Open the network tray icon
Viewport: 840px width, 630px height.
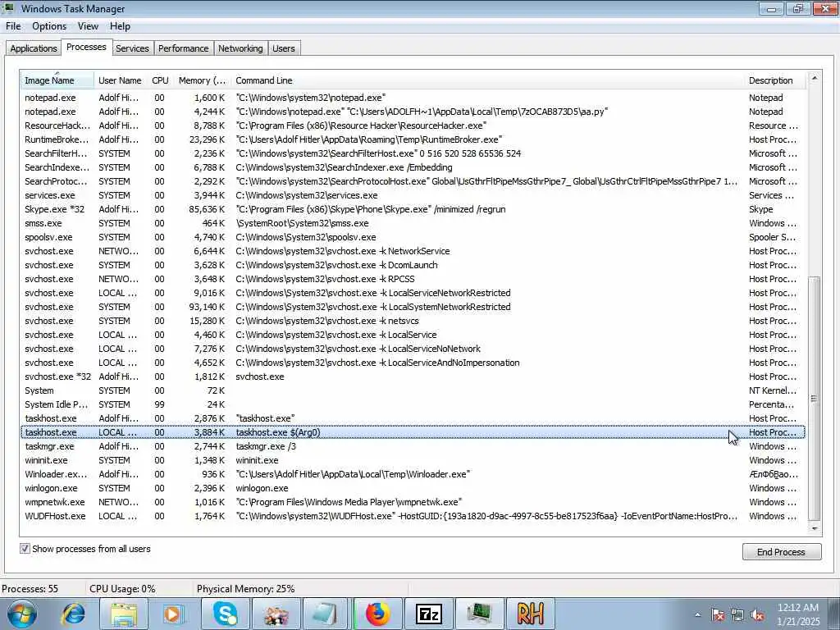pos(737,615)
